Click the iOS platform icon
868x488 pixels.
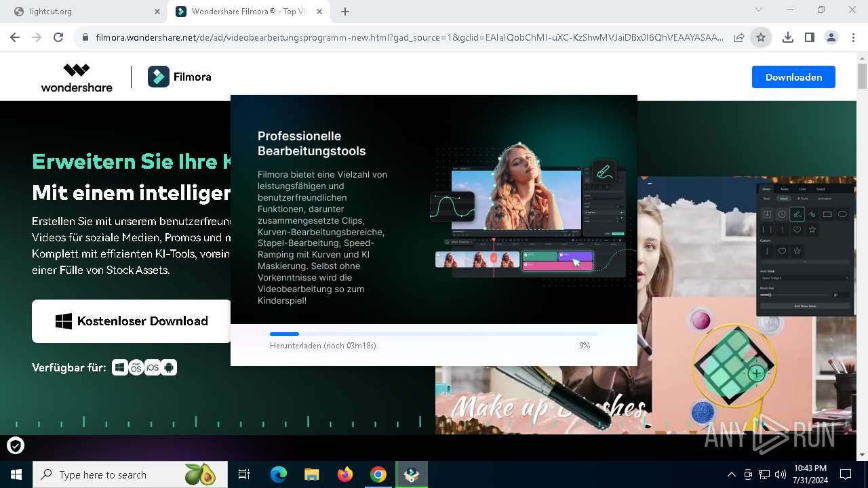(x=153, y=367)
